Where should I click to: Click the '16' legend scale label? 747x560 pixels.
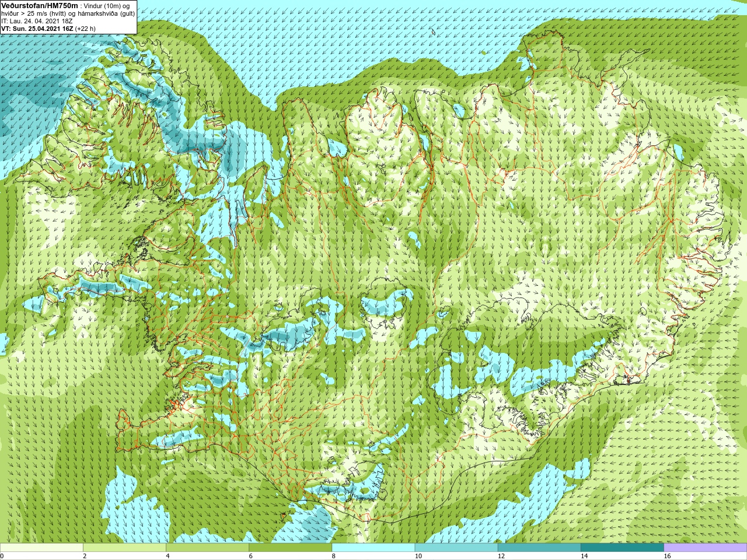coord(667,556)
